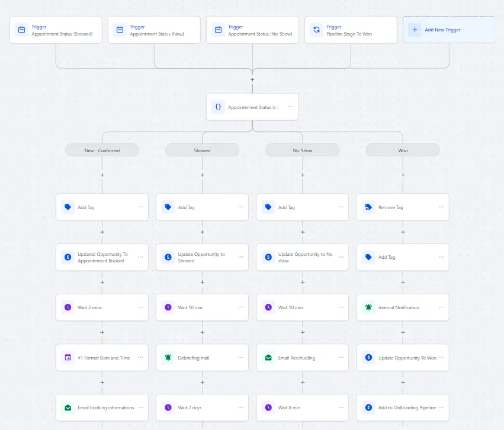Open three-dot menu of Internal Notification step
Image resolution: width=504 pixels, height=430 pixels.
(x=441, y=307)
